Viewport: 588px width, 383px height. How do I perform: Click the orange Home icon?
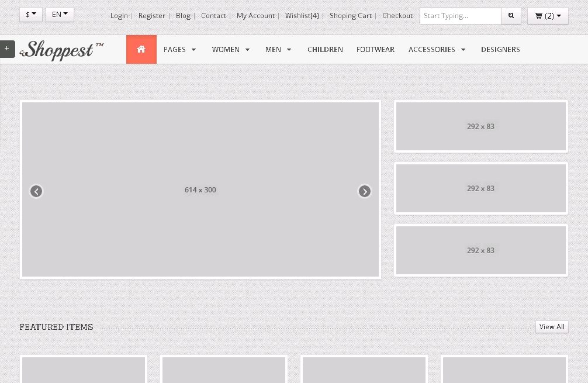tap(141, 50)
